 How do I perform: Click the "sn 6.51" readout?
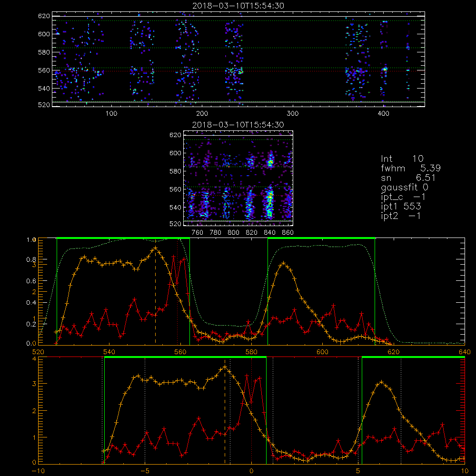[x=408, y=178]
